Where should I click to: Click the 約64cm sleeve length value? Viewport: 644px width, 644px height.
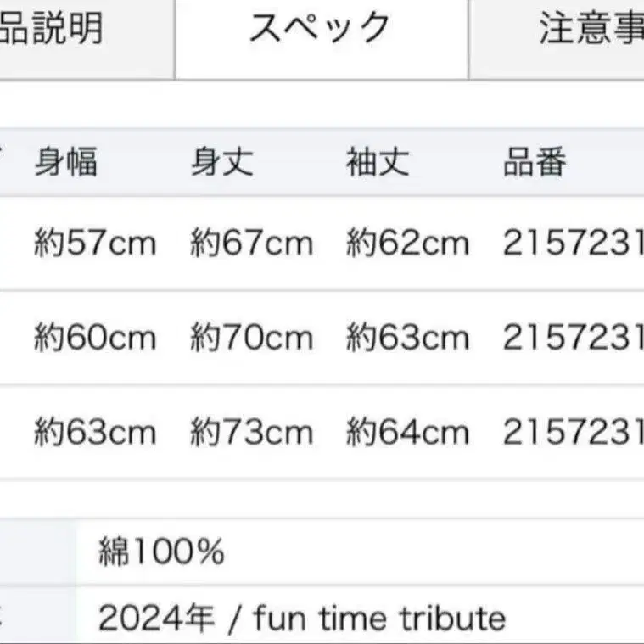click(x=407, y=433)
